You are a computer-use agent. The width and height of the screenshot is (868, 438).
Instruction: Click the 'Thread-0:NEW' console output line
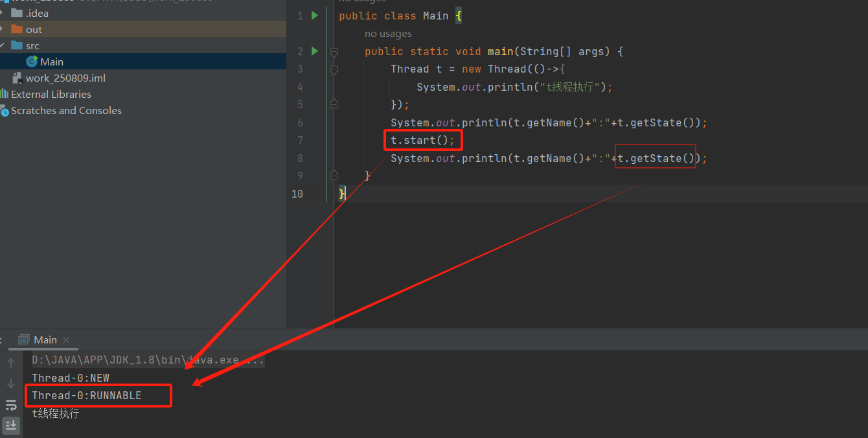pyautogui.click(x=71, y=378)
